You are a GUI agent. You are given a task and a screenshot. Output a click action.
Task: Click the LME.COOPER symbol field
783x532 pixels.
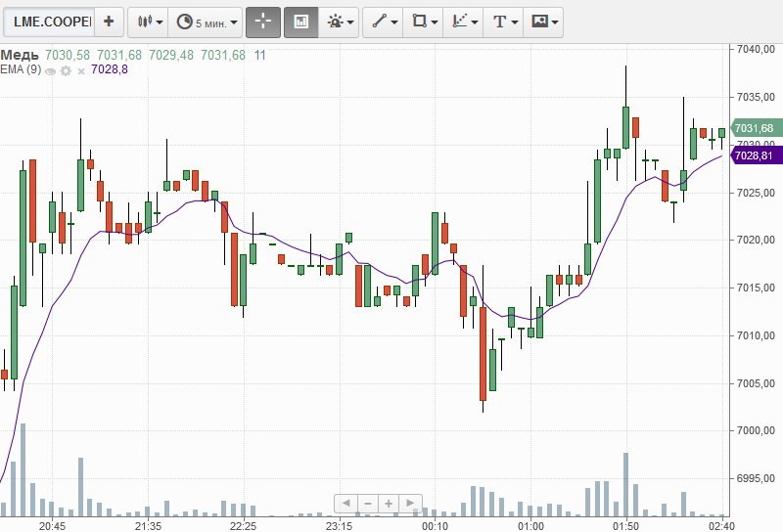49,21
